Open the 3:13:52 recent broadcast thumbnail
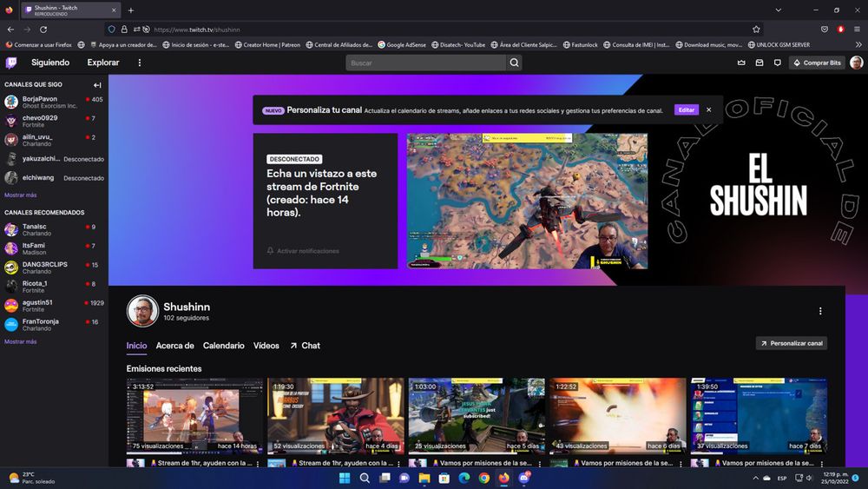 [x=194, y=416]
